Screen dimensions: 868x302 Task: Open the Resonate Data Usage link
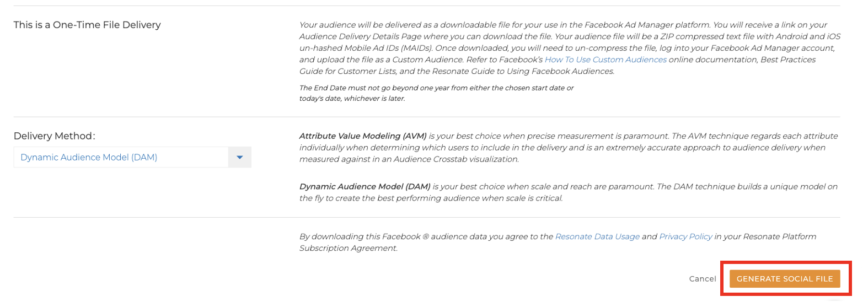click(597, 236)
